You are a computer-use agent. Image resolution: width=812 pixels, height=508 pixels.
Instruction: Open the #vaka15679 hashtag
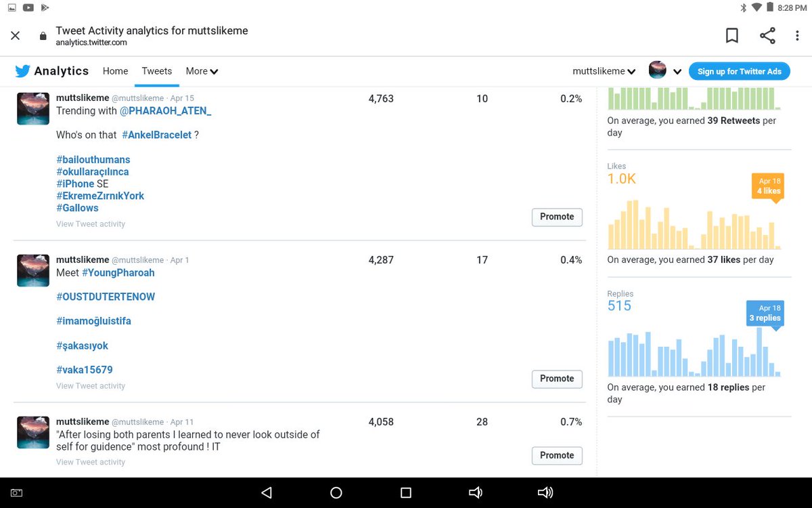point(85,371)
